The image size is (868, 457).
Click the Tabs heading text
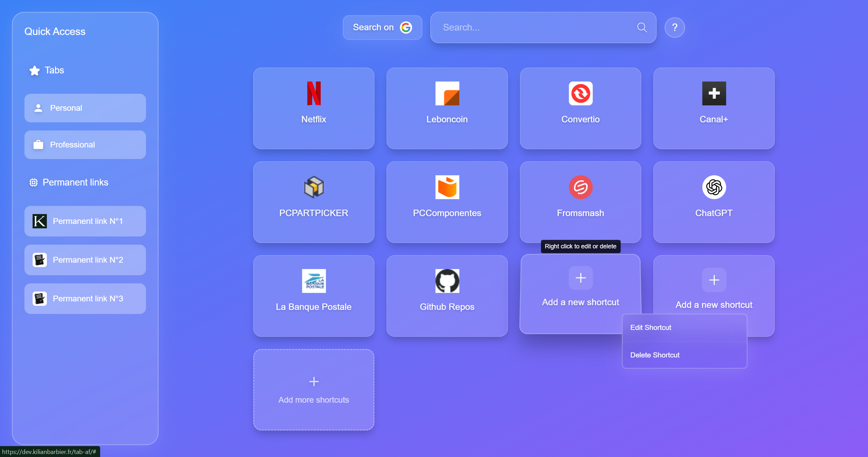tap(54, 70)
